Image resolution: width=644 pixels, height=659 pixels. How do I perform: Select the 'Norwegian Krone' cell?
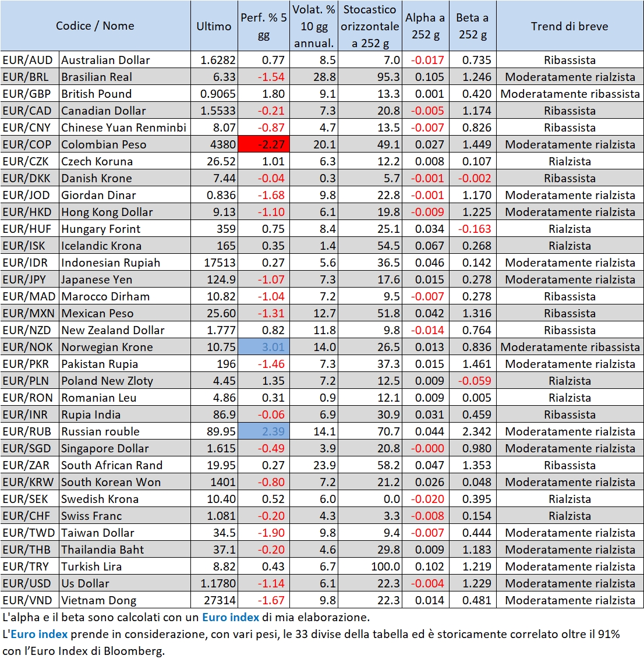click(125, 347)
